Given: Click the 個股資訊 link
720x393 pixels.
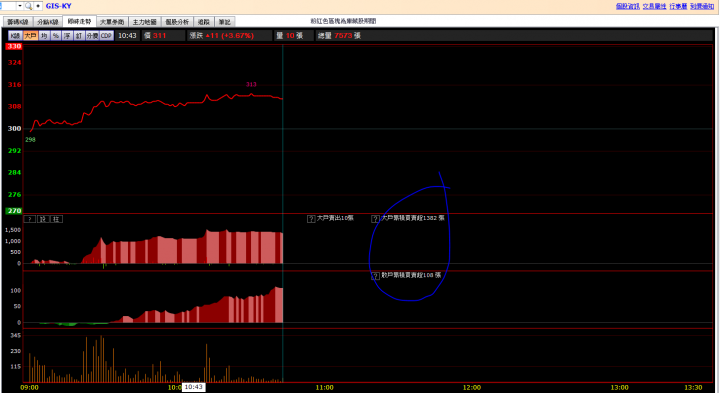Looking at the screenshot, I should point(628,6).
